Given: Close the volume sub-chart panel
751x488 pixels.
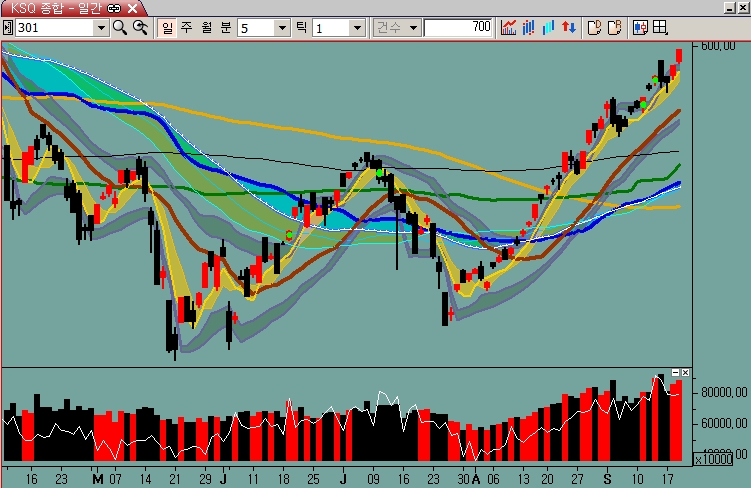Looking at the screenshot, I should (x=686, y=373).
